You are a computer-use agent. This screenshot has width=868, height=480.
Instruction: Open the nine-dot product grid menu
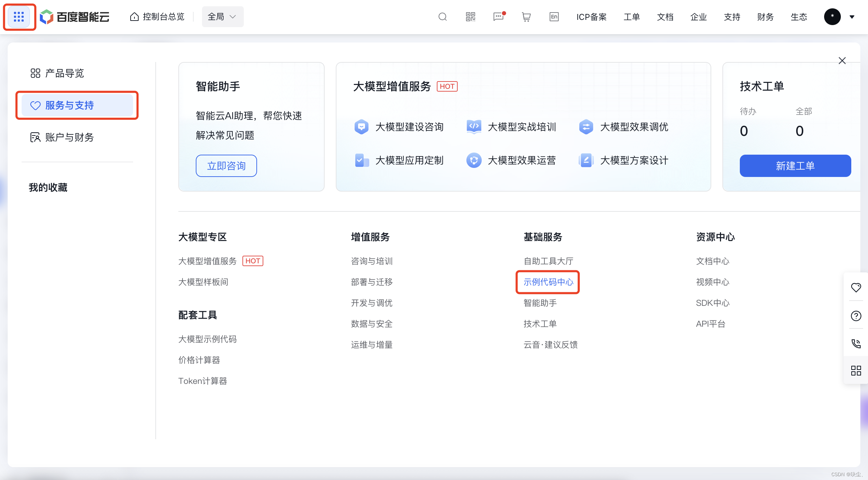point(19,17)
